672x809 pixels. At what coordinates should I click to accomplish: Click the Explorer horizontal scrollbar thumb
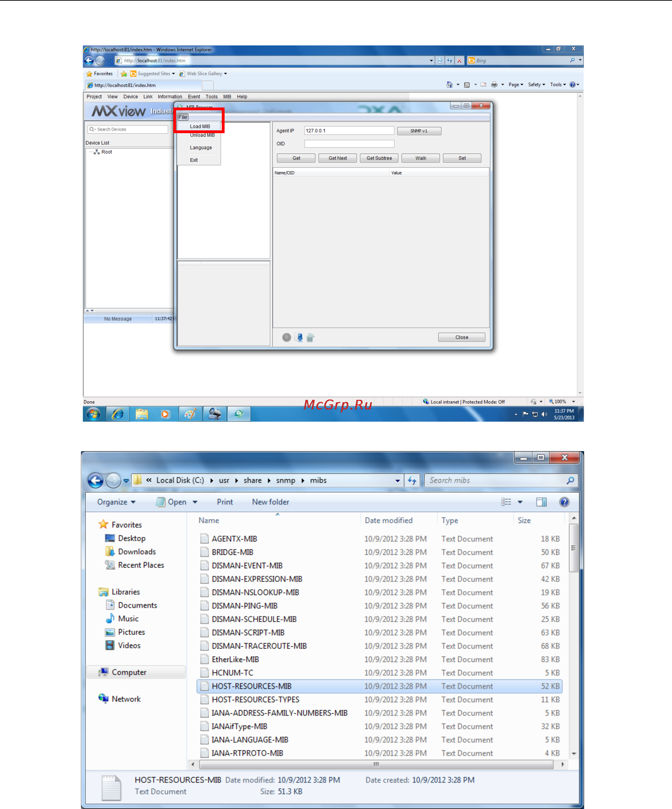click(x=376, y=764)
